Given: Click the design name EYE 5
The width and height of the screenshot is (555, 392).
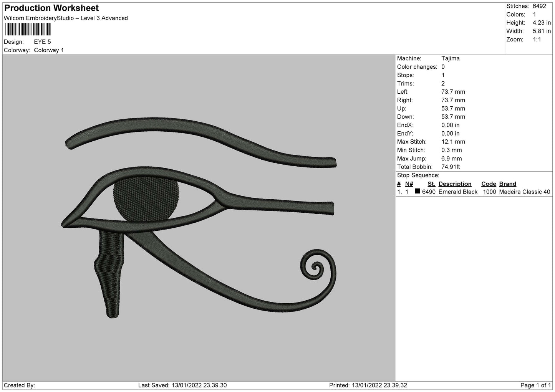Looking at the screenshot, I should pos(42,42).
